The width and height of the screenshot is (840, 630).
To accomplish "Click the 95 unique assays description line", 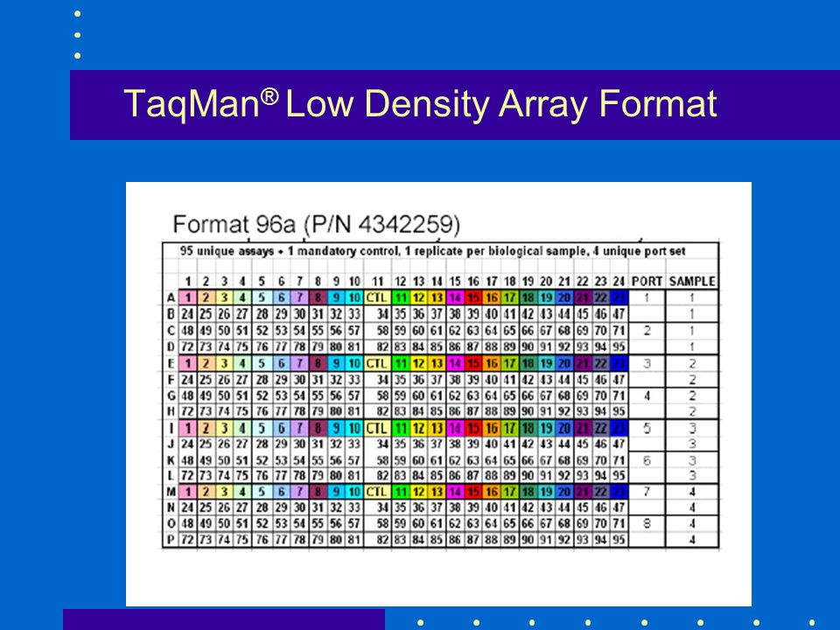I will [433, 251].
